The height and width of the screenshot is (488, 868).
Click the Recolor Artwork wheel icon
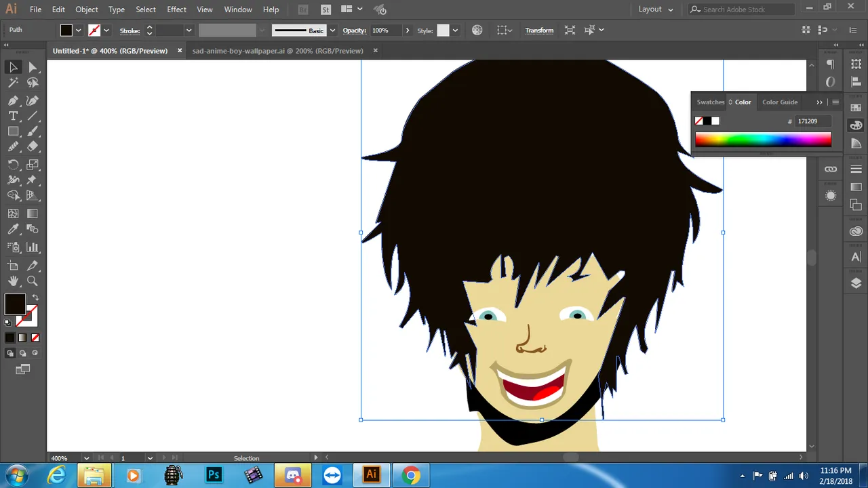click(x=477, y=30)
